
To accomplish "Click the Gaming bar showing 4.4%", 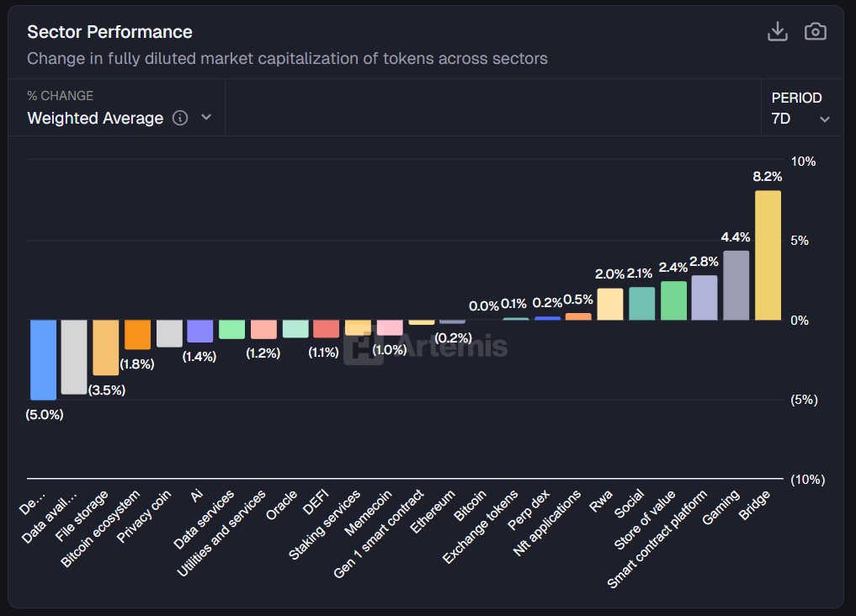I will pos(736,285).
